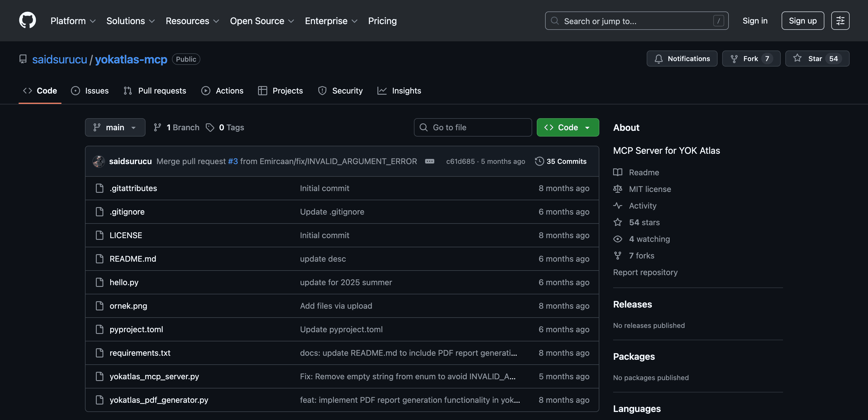The image size is (868, 420).
Task: Focus the Search or jump to box
Action: 636,21
